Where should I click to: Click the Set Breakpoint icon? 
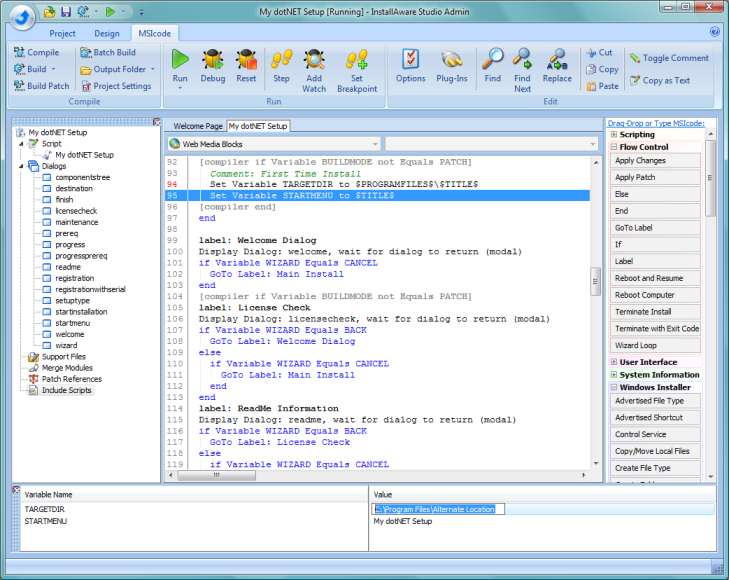(x=357, y=59)
